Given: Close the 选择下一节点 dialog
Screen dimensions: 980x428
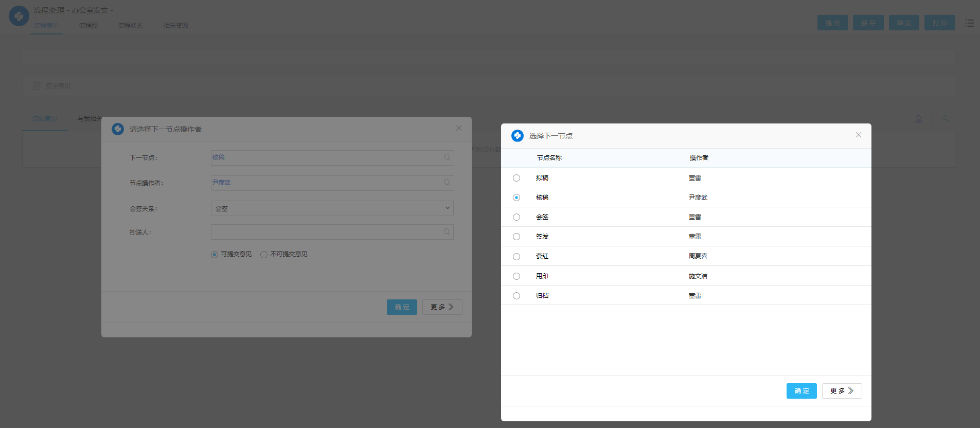Looking at the screenshot, I should click(858, 135).
